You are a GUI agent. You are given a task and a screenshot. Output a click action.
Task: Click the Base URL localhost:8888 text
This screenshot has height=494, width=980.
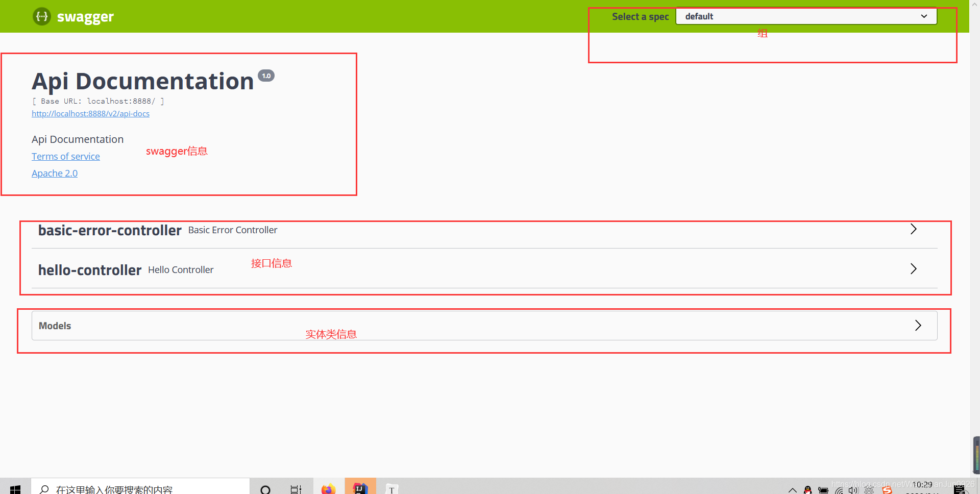(98, 101)
